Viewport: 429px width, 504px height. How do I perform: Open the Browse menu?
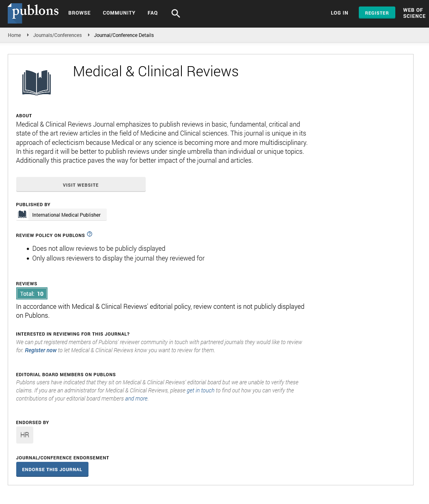tap(80, 13)
